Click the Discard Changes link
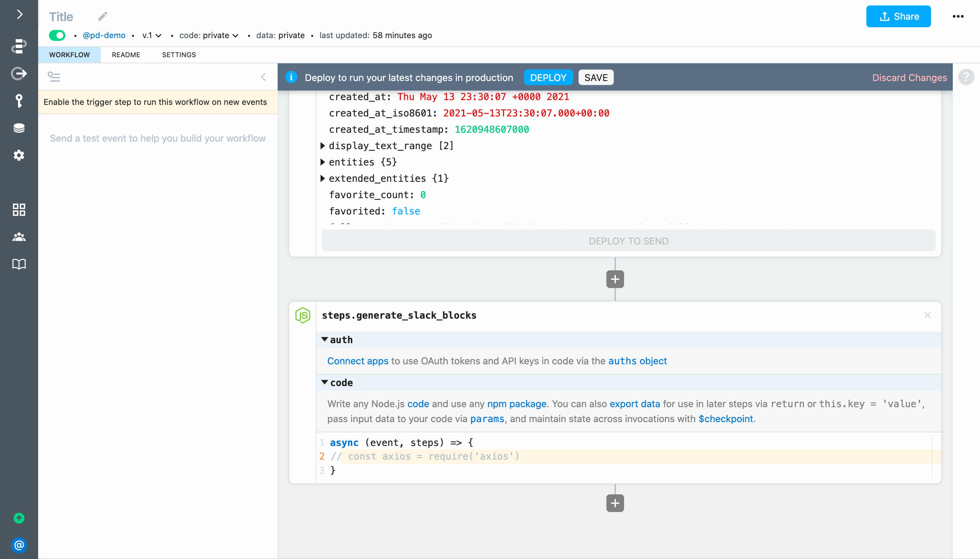The image size is (980, 559). pyautogui.click(x=909, y=78)
